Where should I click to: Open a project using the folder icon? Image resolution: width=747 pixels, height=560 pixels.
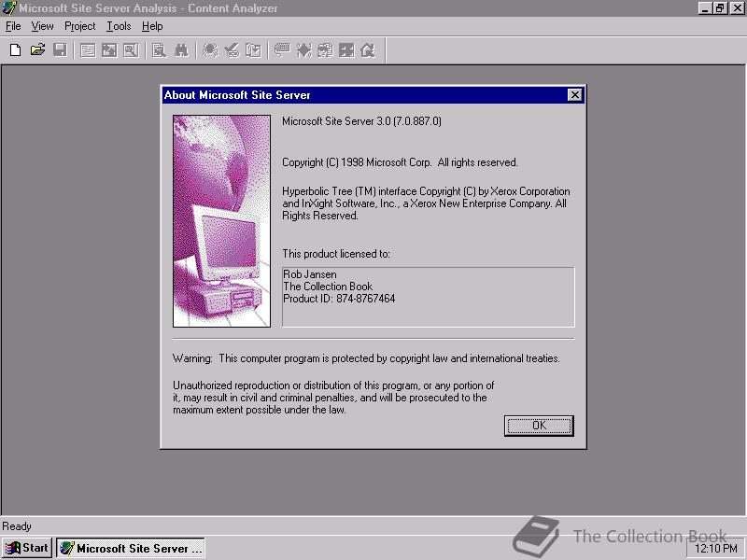[37, 50]
